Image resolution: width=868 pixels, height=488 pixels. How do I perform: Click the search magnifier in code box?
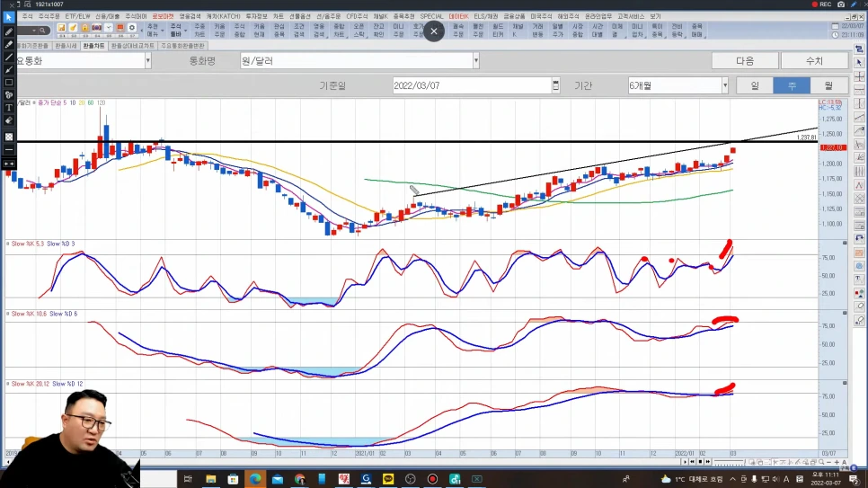coord(42,31)
